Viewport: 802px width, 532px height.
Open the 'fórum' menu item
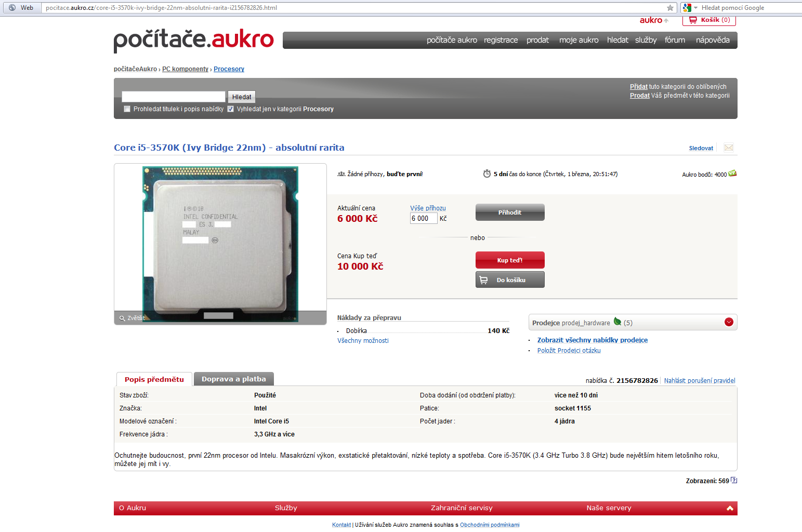tap(675, 40)
